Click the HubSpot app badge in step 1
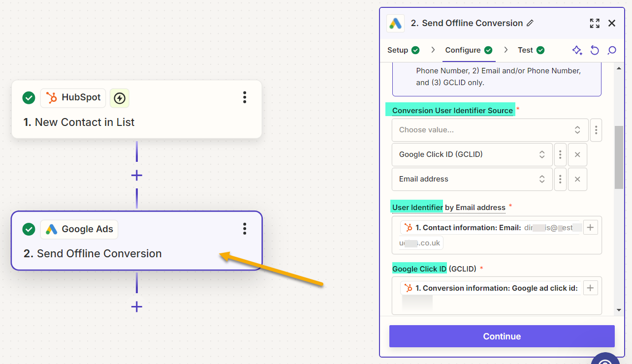 point(73,98)
